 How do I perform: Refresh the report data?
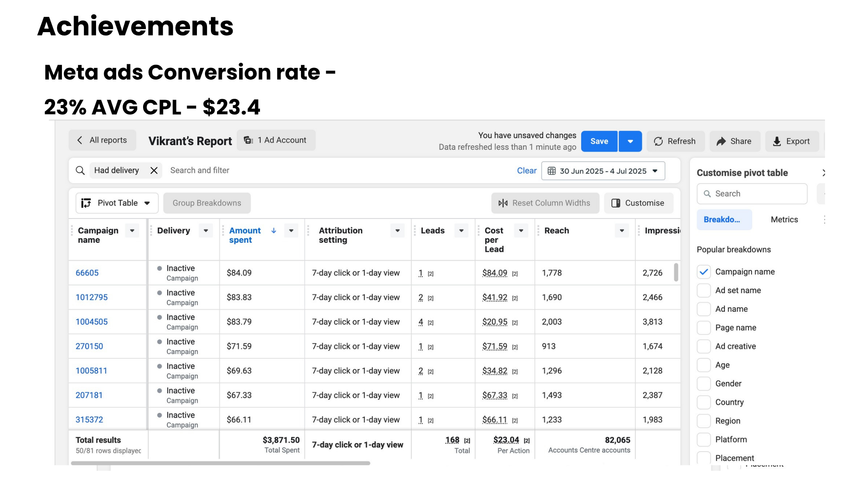coord(675,141)
